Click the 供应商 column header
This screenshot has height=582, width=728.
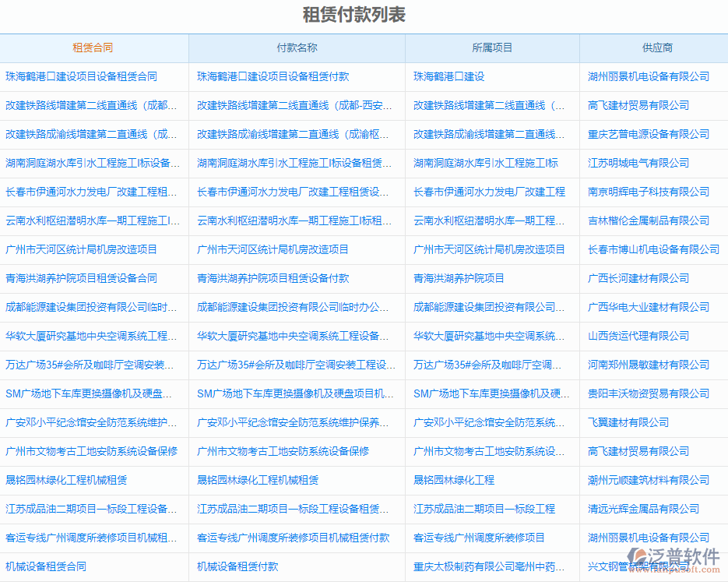pyautogui.click(x=653, y=48)
